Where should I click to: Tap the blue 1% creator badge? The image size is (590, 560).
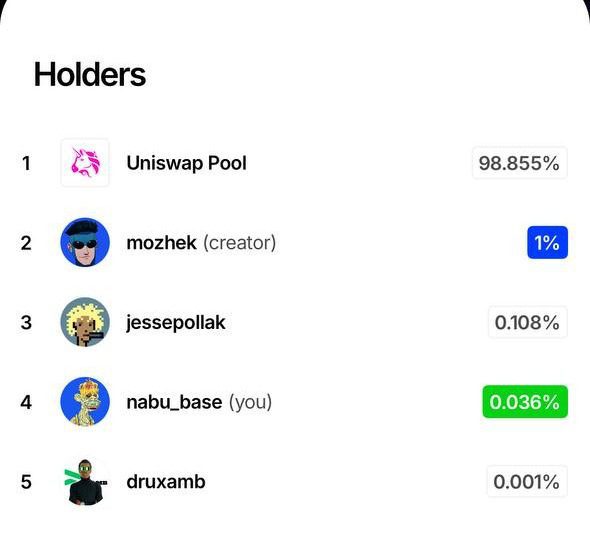[x=547, y=243]
